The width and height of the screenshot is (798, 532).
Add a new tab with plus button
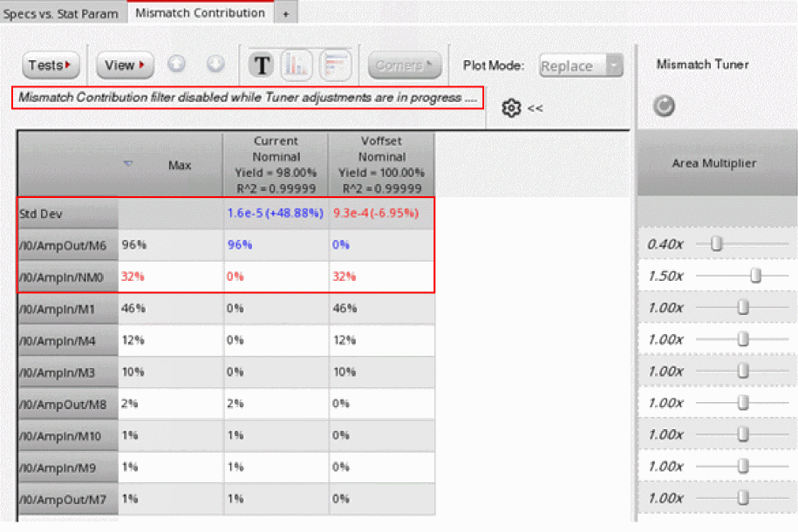pos(285,14)
